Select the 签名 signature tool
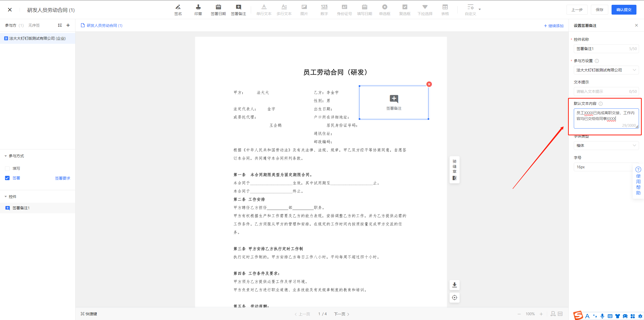The width and height of the screenshot is (644, 320). [178, 10]
